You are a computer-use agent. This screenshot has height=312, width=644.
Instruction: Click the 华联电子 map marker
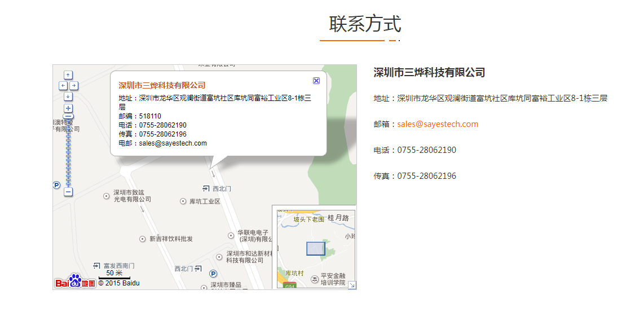(231, 235)
